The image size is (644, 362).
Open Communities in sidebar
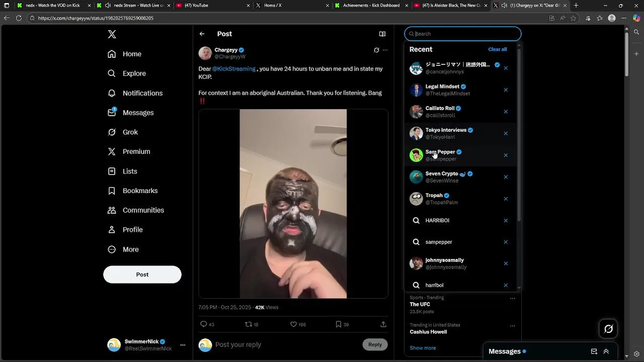pos(136,210)
